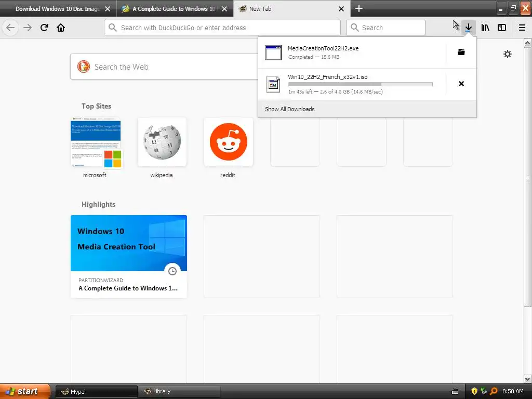Select the Win10_22H2_French_x32v1.iso download entry
Viewport: 532px width, 399px height.
pyautogui.click(x=352, y=84)
